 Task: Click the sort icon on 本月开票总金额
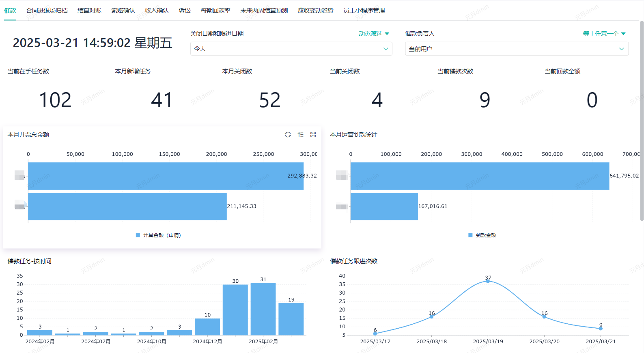300,135
